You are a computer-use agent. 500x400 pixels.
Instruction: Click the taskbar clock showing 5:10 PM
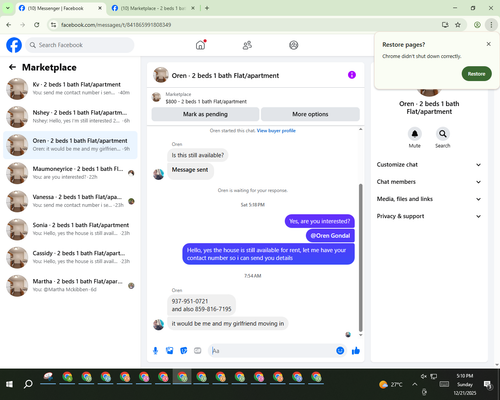[465, 384]
